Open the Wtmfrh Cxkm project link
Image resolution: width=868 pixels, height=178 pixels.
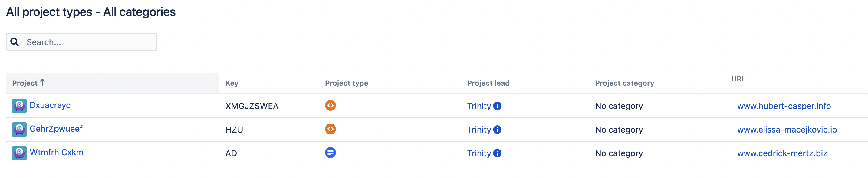[56, 152]
